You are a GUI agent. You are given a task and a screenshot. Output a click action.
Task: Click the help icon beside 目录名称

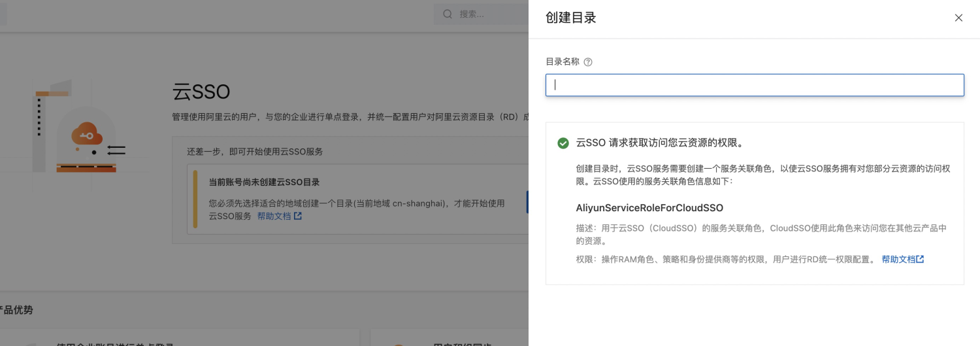(588, 62)
